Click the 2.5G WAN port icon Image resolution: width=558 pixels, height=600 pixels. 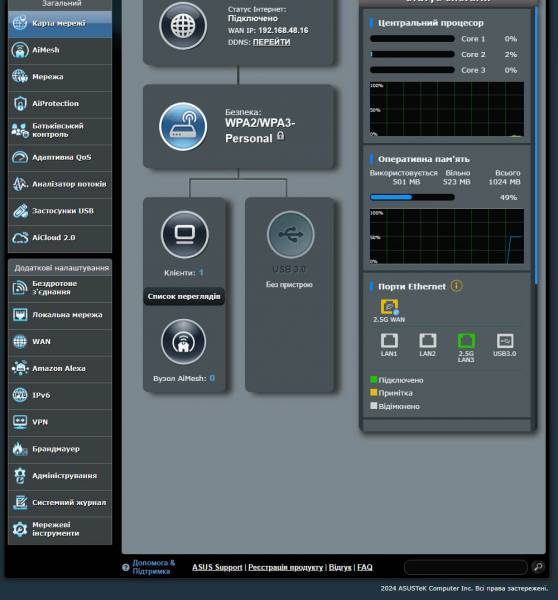tap(389, 307)
